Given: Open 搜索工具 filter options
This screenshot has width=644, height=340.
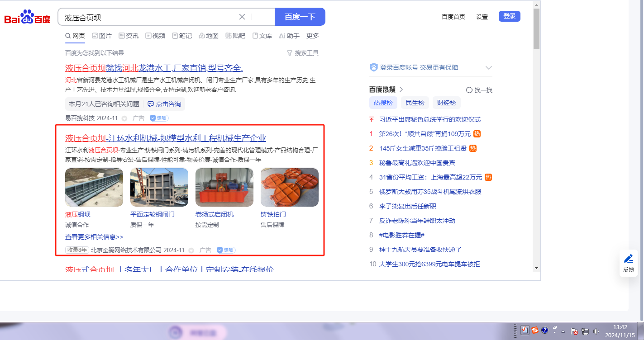Looking at the screenshot, I should (x=303, y=53).
